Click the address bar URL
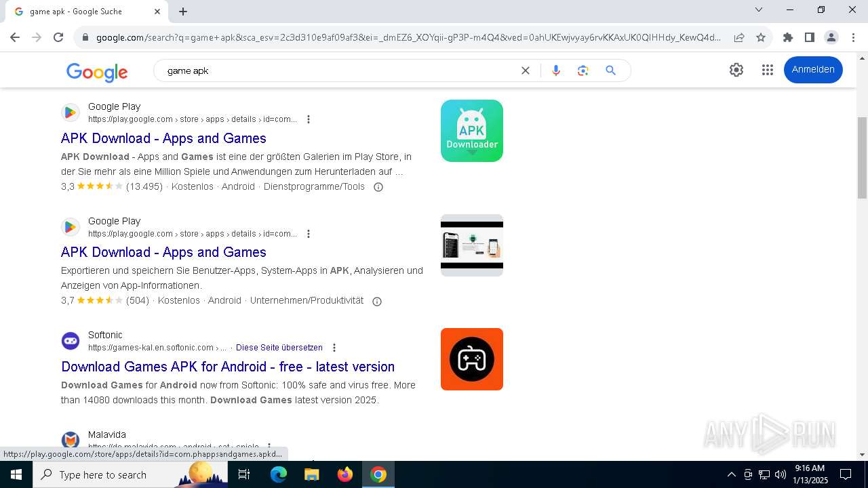This screenshot has width=868, height=488. (408, 37)
